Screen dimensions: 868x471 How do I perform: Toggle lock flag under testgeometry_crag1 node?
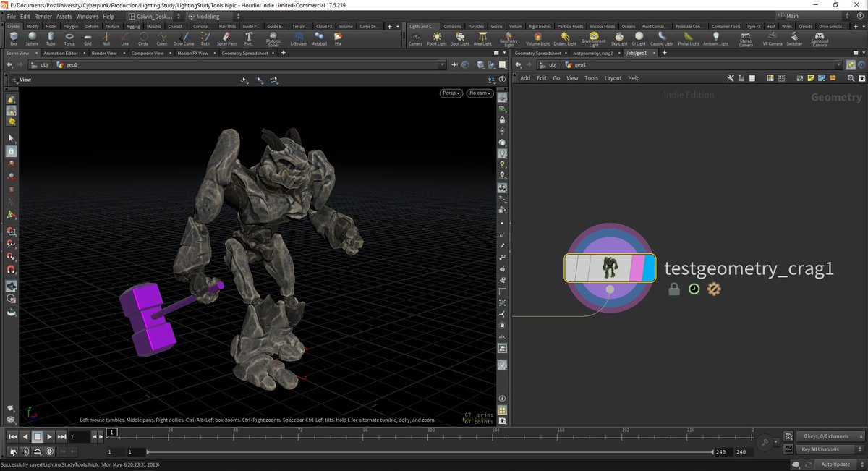pos(673,289)
